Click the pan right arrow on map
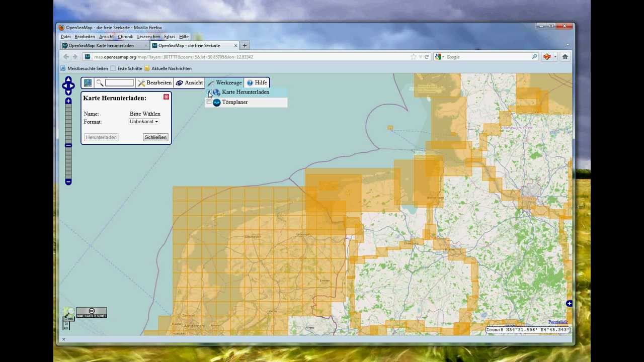Viewport: 644px width, 362px height. 72,85
